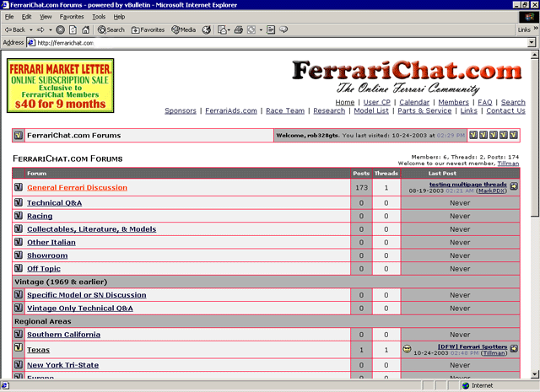Click the status icon beside Other Italian
This screenshot has width=540, height=392.
coord(19,242)
